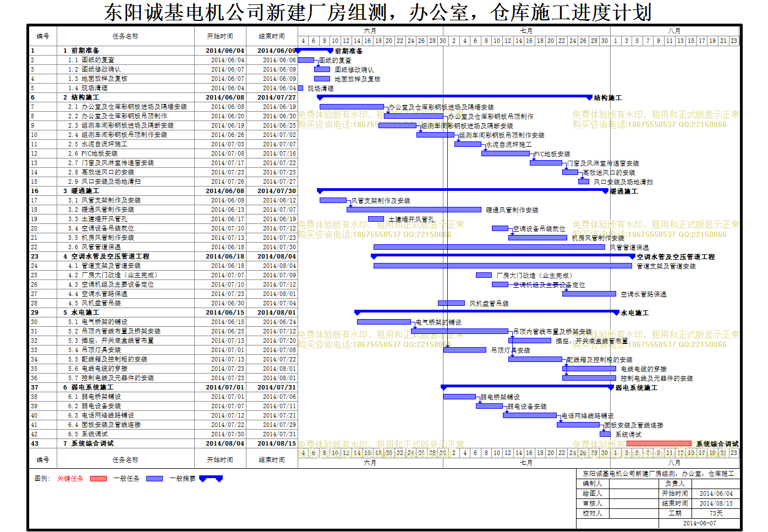
Task: Click the Gantt bar for 空调水管路保温
Action: [589, 294]
